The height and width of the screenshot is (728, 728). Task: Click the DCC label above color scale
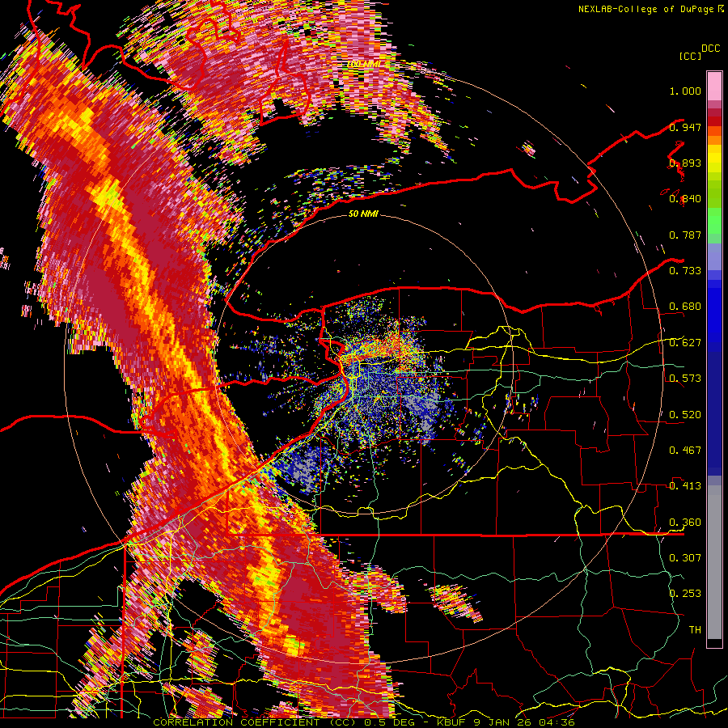coord(710,49)
